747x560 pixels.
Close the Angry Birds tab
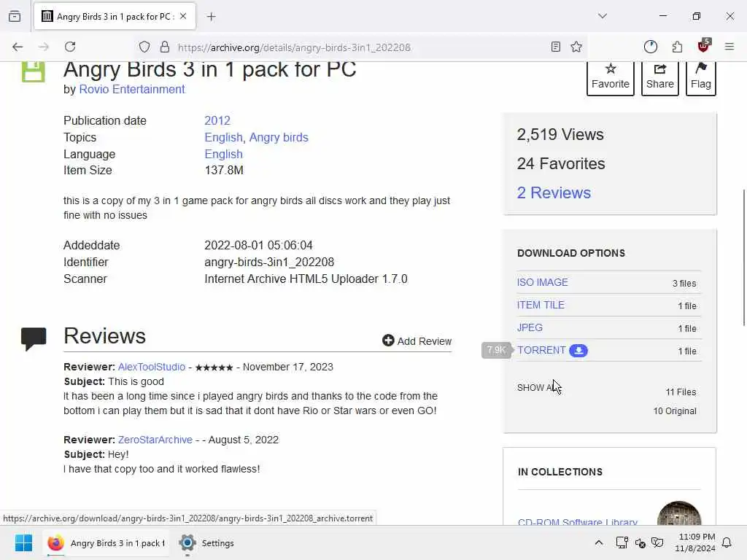183,16
